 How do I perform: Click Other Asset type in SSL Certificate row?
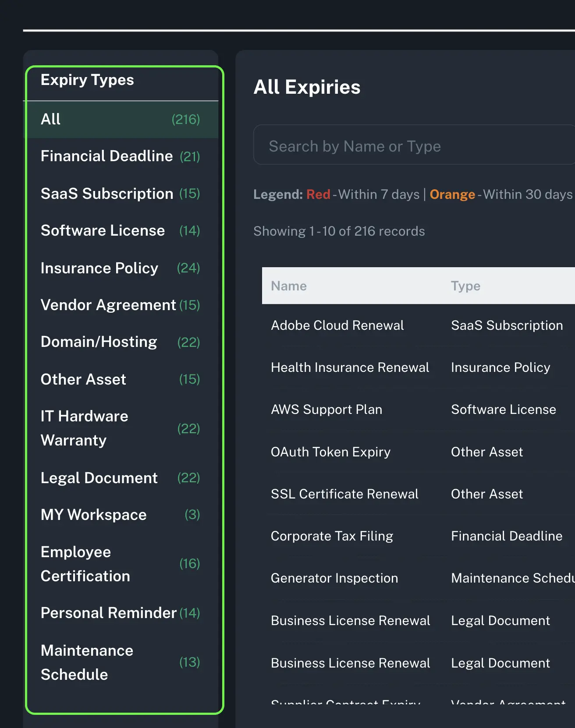[x=487, y=494]
